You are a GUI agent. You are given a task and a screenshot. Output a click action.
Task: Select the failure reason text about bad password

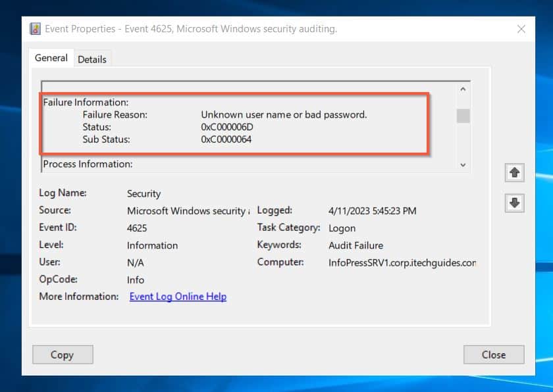click(284, 114)
